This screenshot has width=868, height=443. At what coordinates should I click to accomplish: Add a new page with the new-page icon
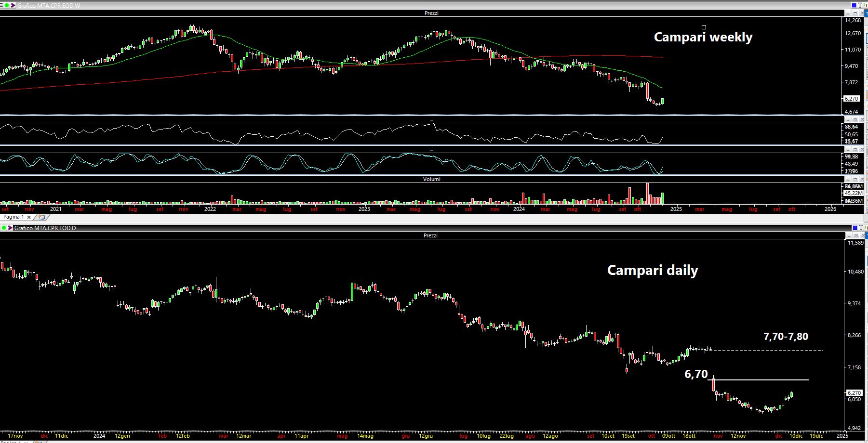click(x=41, y=217)
